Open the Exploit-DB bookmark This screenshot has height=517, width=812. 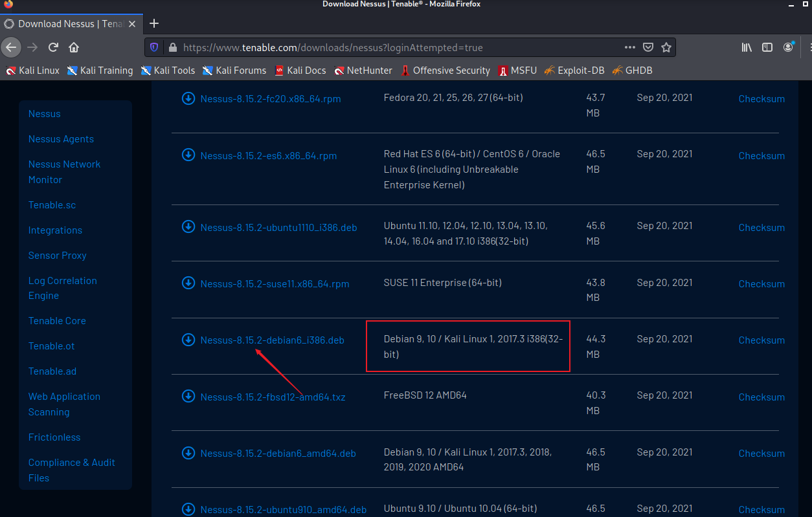click(574, 71)
